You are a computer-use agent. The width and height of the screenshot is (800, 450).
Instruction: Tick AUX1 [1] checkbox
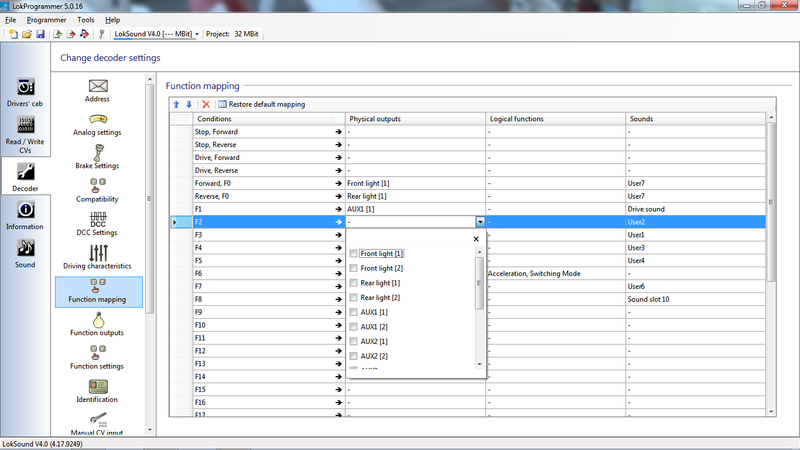[x=354, y=312]
